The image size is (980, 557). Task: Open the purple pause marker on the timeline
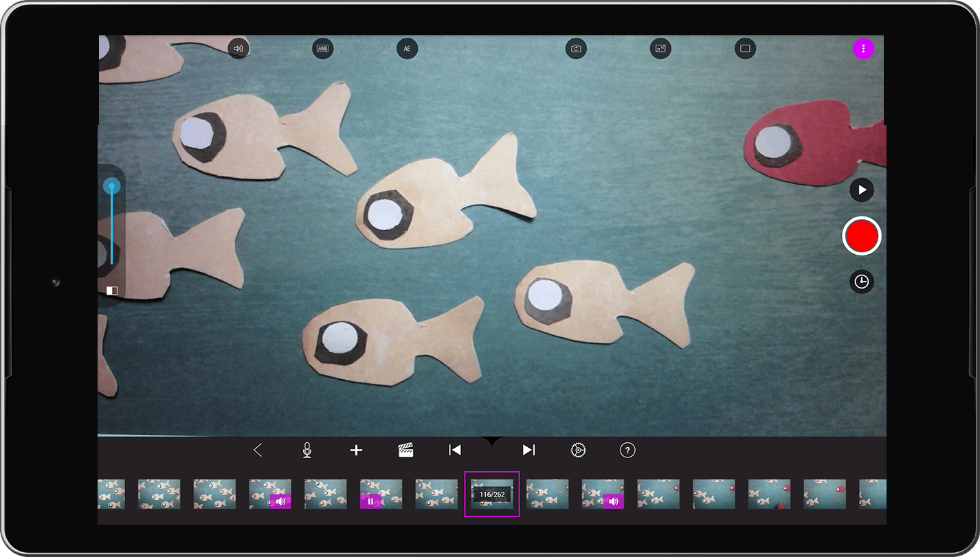click(x=370, y=501)
